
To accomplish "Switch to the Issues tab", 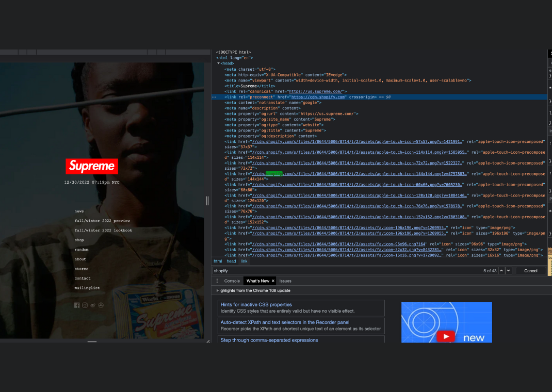I will 285,281.
